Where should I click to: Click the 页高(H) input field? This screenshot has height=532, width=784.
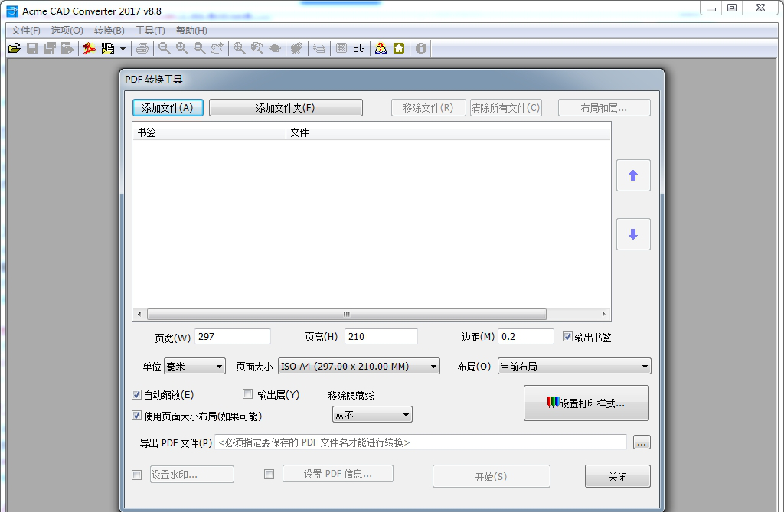[x=381, y=337]
